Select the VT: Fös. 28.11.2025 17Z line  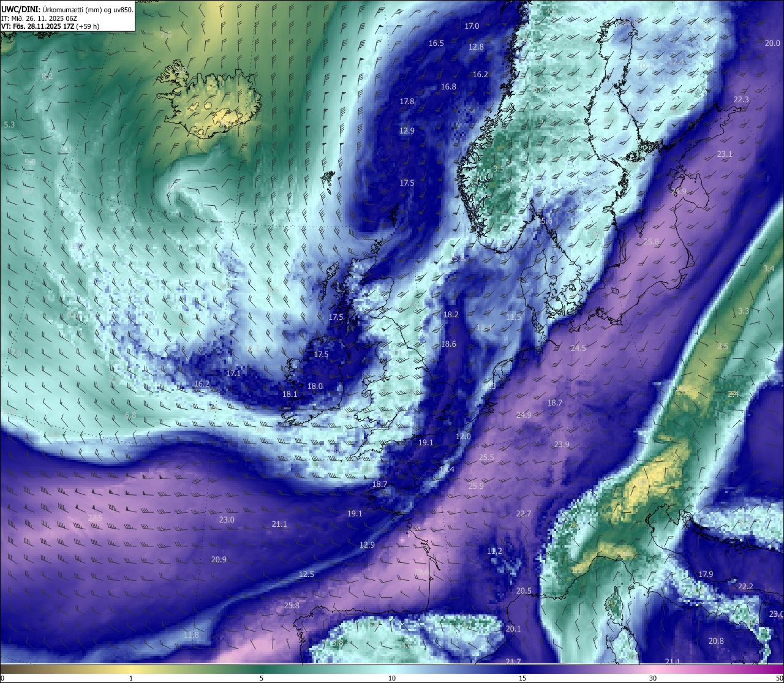[x=50, y=26]
